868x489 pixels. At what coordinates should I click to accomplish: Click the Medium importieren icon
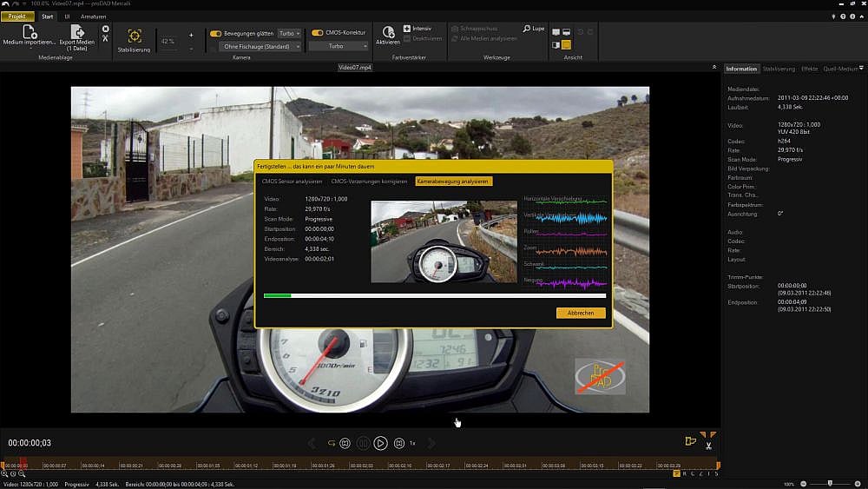[29, 32]
